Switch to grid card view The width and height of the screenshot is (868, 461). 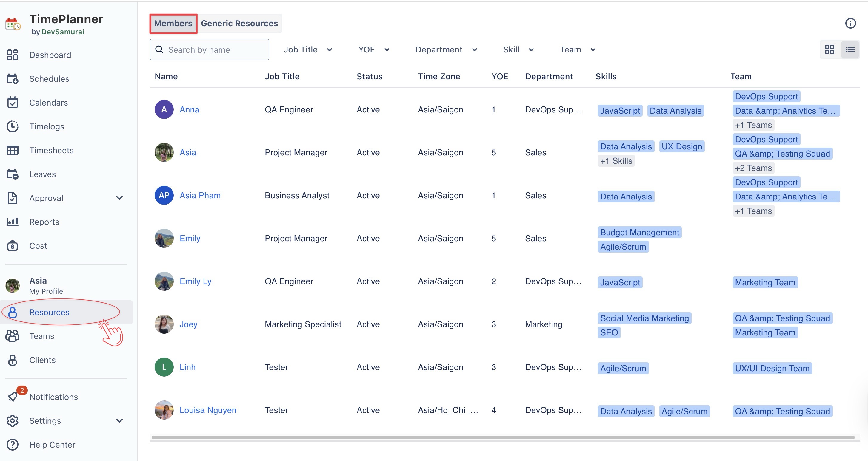[829, 50]
